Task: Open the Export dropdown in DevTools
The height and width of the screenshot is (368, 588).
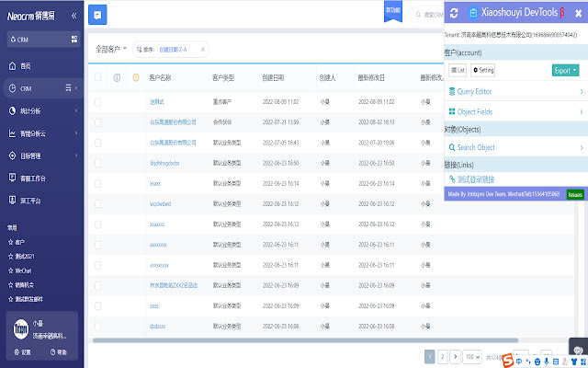Action: coord(565,70)
